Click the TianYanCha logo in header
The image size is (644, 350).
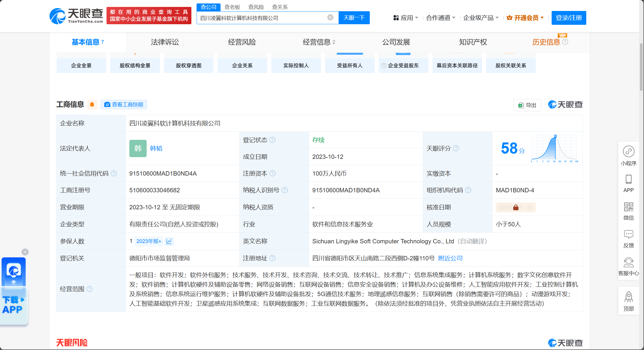76,16
